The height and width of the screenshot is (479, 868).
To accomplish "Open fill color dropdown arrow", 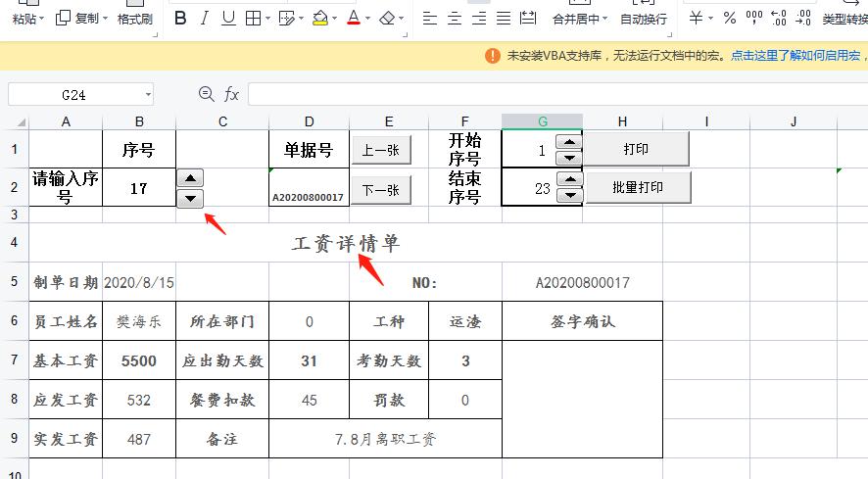I will pyautogui.click(x=335, y=19).
